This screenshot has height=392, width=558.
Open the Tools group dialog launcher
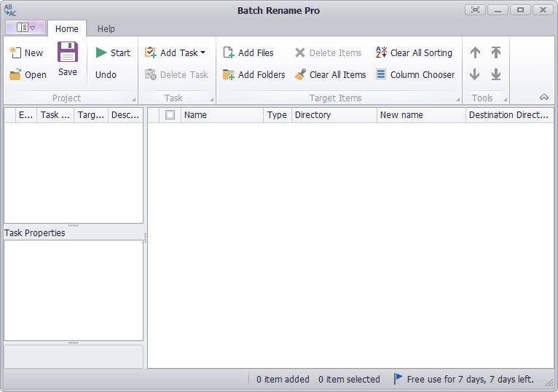(506, 99)
